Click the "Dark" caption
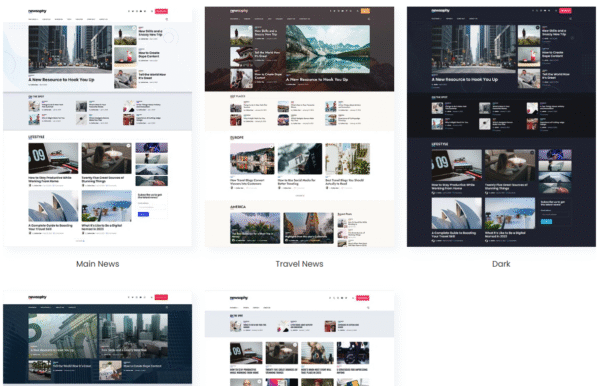The height and width of the screenshot is (386, 600). 501,264
